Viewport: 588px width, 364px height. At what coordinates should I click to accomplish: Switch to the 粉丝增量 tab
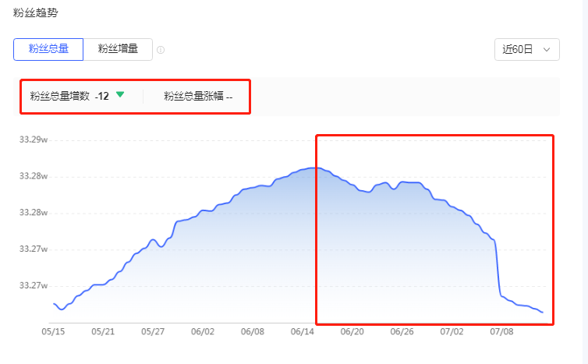click(x=118, y=49)
